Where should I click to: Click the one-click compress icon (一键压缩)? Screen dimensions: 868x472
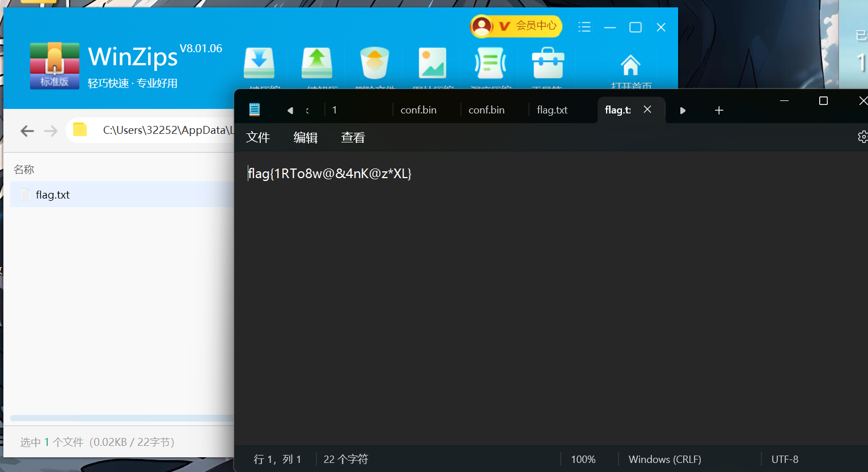point(259,63)
